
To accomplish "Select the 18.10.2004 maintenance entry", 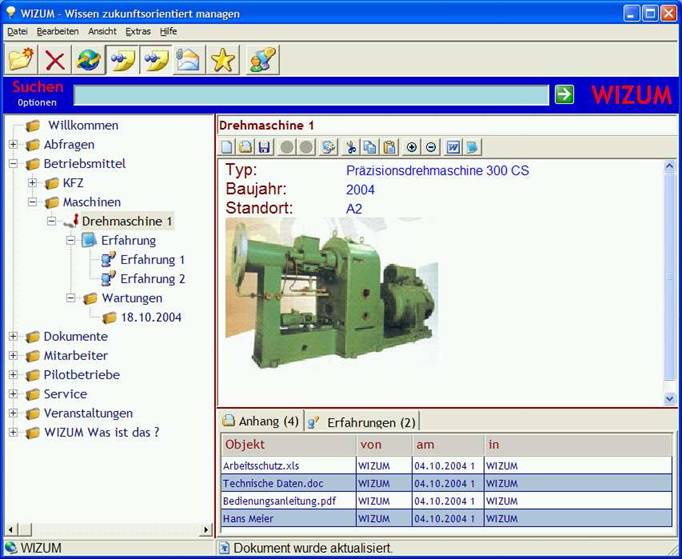I will click(x=151, y=318).
